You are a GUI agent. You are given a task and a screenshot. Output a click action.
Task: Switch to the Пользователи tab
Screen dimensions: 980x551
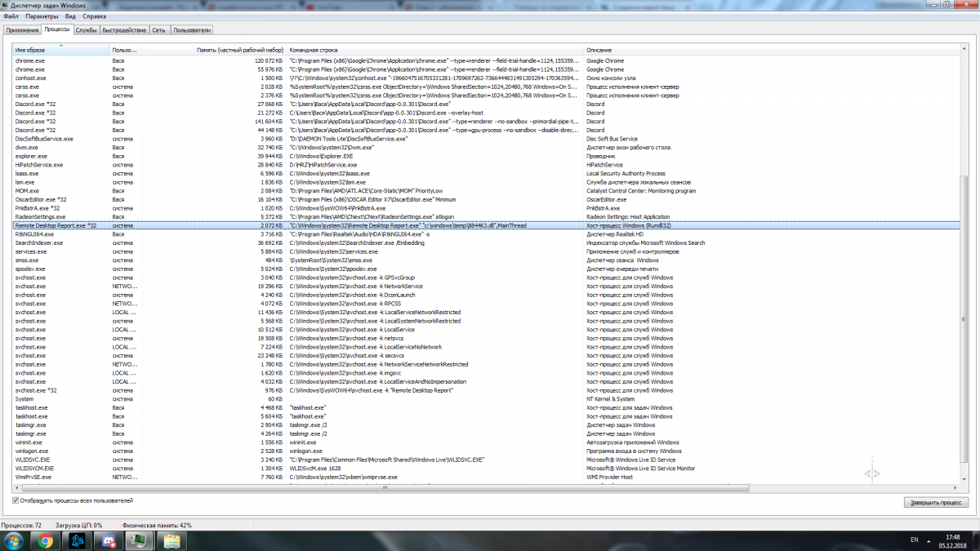[192, 30]
